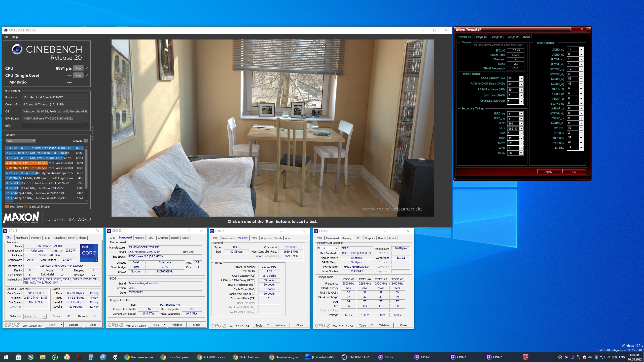The height and width of the screenshot is (362, 644).
Task: Open the volume speaker tray icon
Action: [x=614, y=357]
